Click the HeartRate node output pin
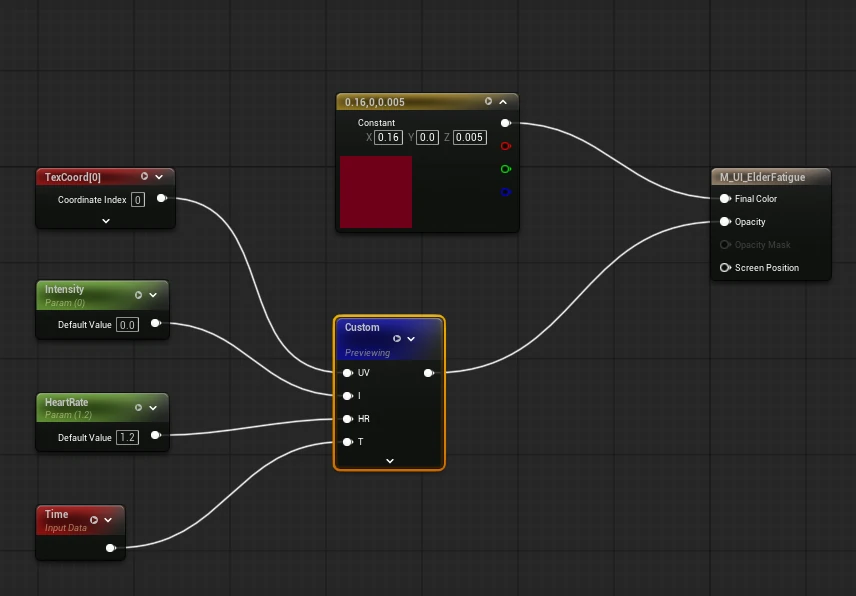This screenshot has height=596, width=856. pos(156,435)
